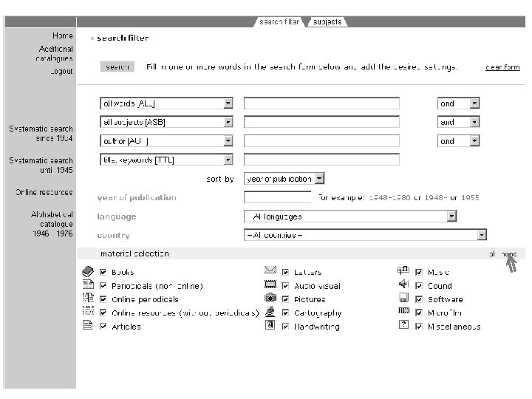Image resolution: width=532 pixels, height=399 pixels.
Task: Switch to the subjects tab
Action: point(327,21)
